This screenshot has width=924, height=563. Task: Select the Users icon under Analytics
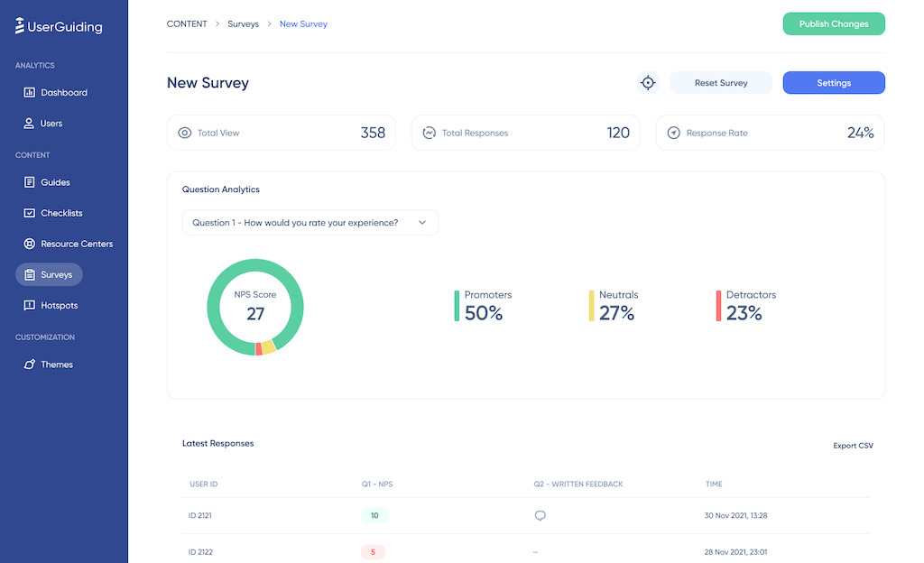31,123
